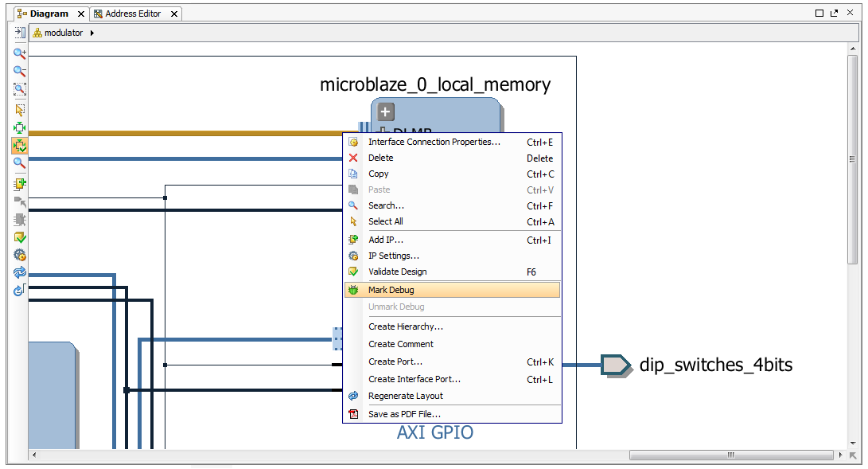
Task: Click the validate design checkmark icon in the toolbar
Action: pos(19,237)
